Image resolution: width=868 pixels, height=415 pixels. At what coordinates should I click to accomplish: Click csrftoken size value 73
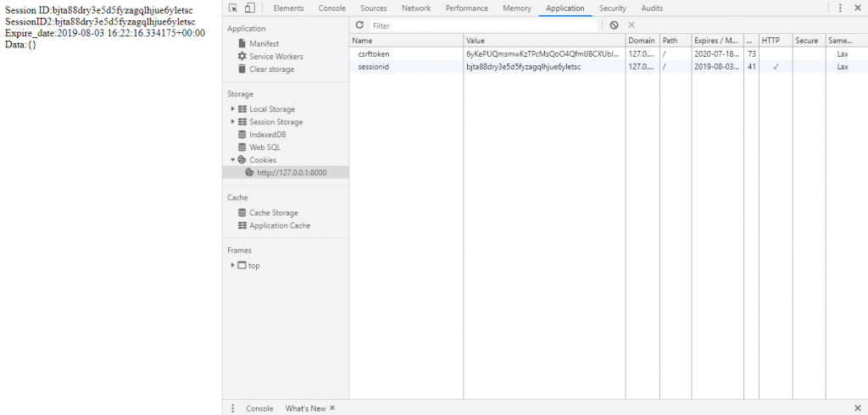(x=752, y=53)
